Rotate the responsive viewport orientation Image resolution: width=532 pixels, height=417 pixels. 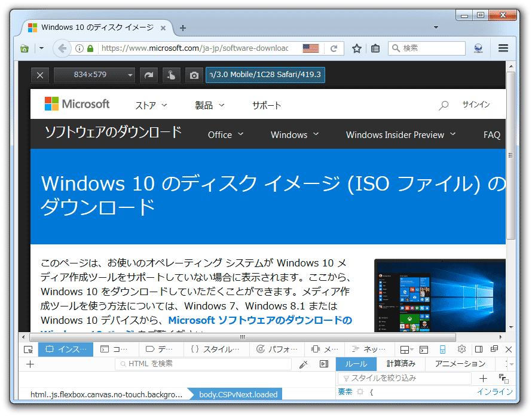point(149,75)
